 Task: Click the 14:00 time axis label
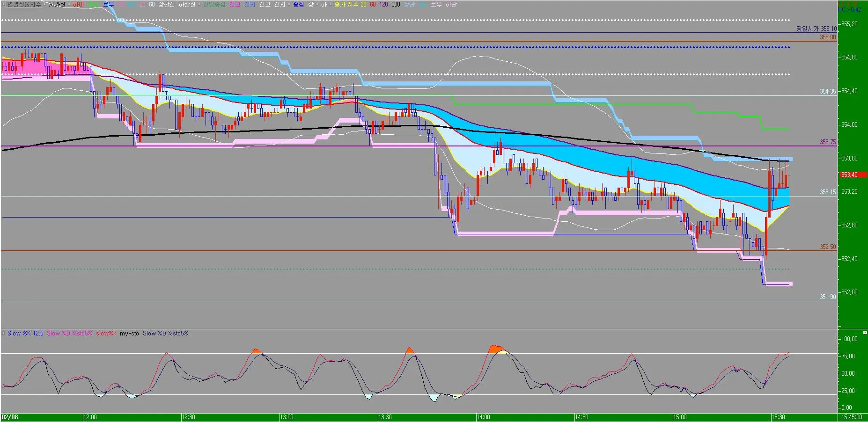483,417
